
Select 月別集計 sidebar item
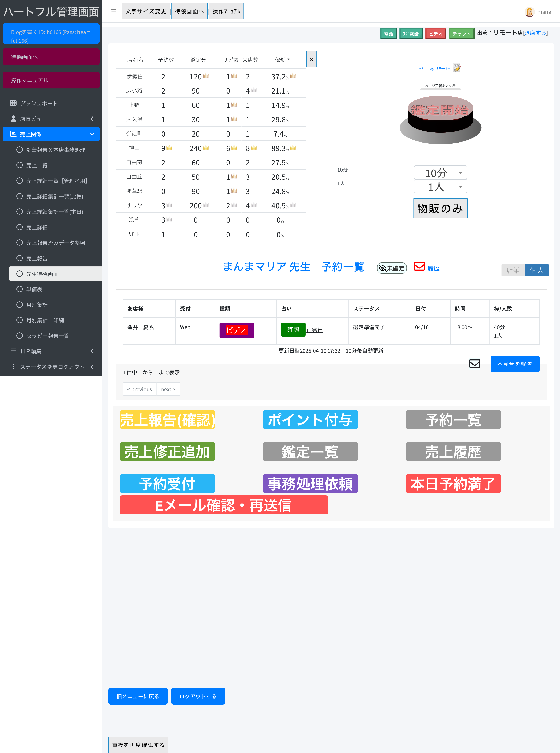point(37,305)
